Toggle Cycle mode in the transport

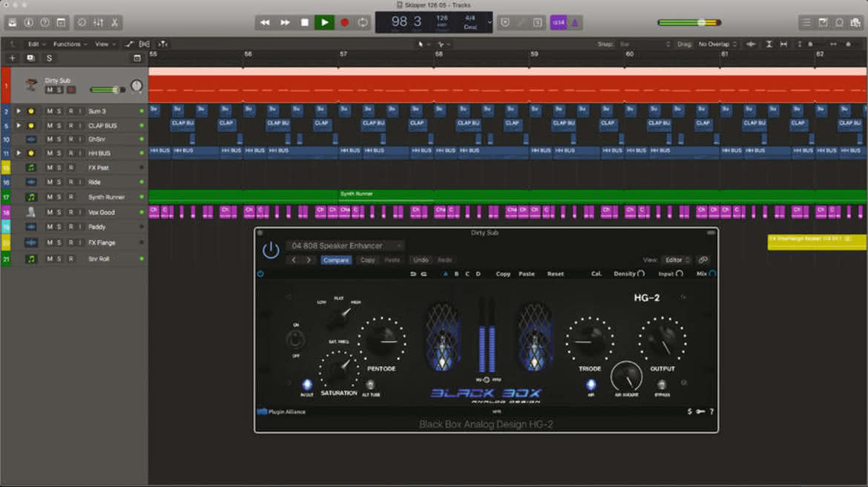point(363,23)
